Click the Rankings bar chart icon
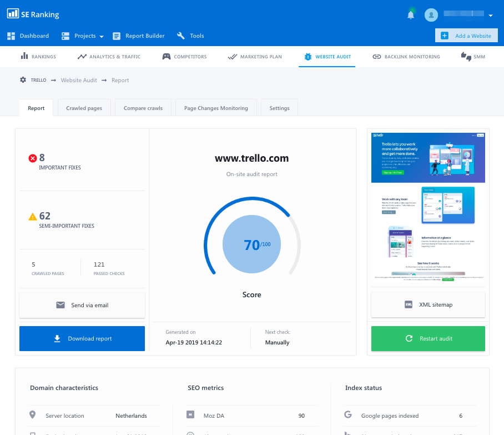The image size is (504, 435). pyautogui.click(x=24, y=56)
